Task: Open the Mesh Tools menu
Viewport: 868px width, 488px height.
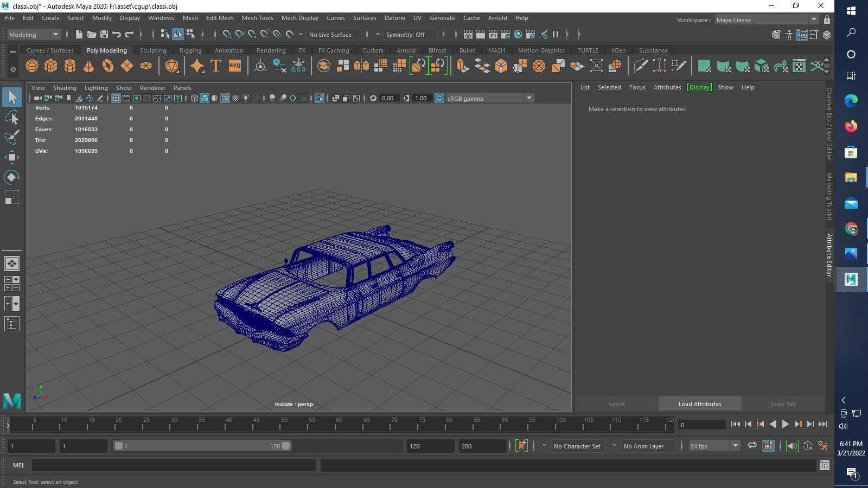Action: pyautogui.click(x=257, y=18)
